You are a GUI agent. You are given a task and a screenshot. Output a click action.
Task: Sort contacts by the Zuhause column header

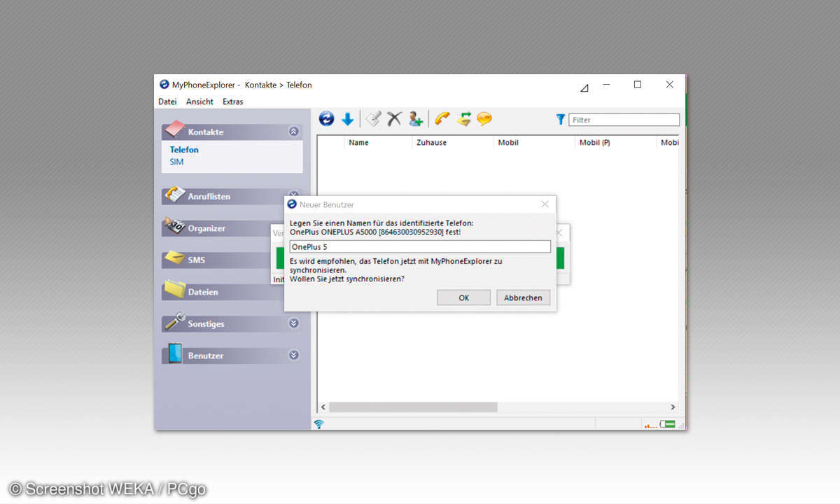pyautogui.click(x=453, y=143)
